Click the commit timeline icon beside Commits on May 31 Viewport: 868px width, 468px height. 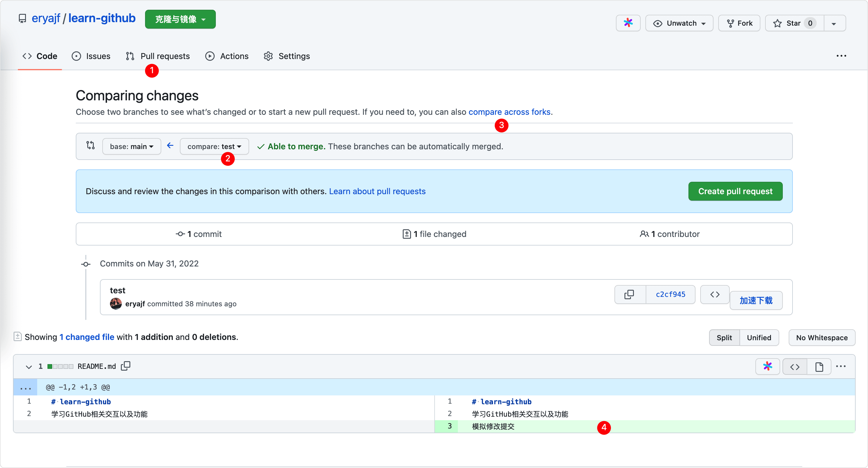tap(86, 264)
